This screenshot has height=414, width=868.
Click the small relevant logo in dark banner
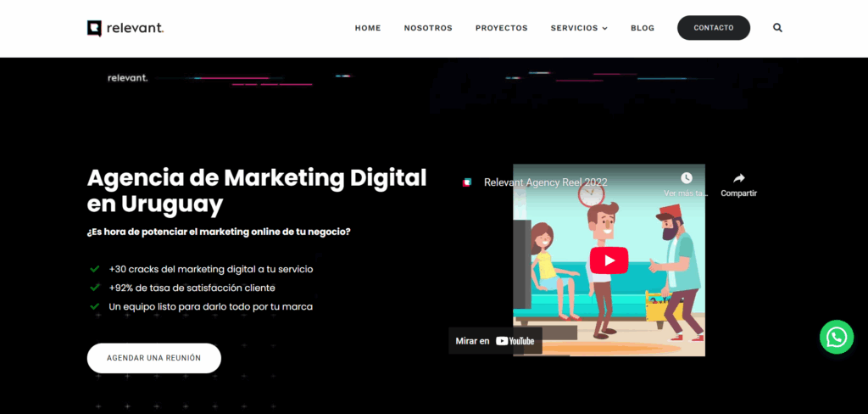pyautogui.click(x=127, y=78)
